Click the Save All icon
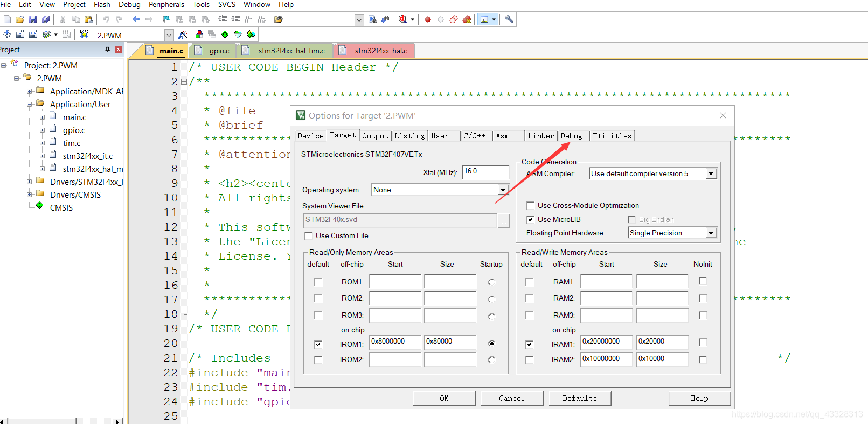Image resolution: width=868 pixels, height=424 pixels. click(46, 19)
